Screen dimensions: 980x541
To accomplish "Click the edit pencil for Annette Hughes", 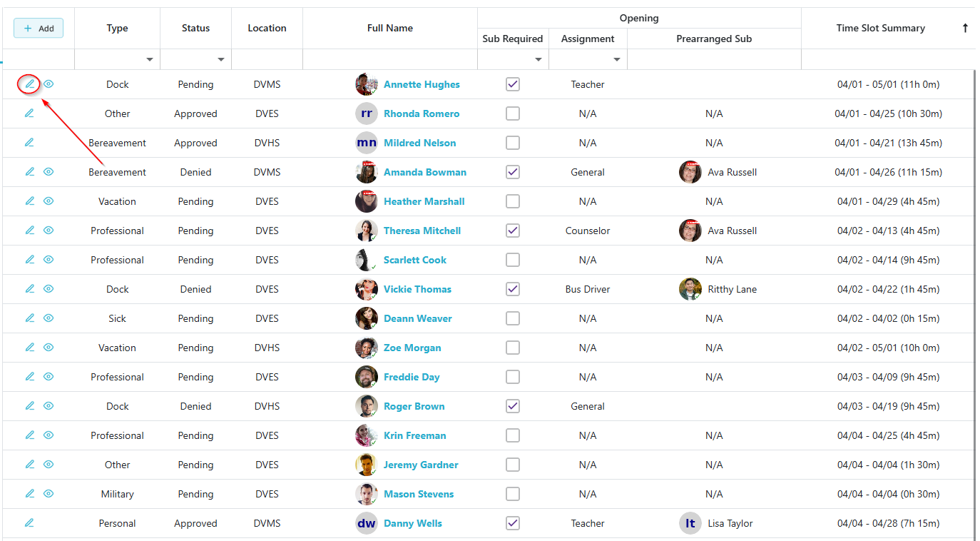I will point(29,84).
